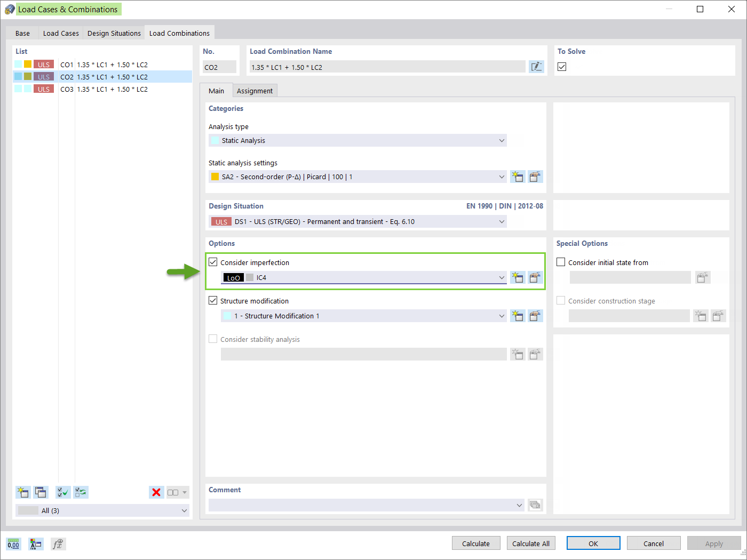The width and height of the screenshot is (747, 560).
Task: Select CO2 row in list
Action: pyautogui.click(x=102, y=77)
